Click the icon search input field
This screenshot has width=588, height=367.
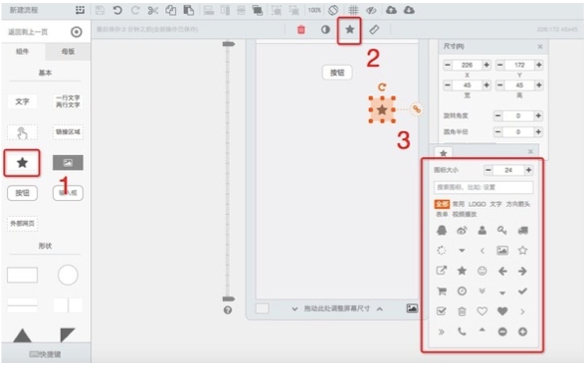tap(484, 187)
